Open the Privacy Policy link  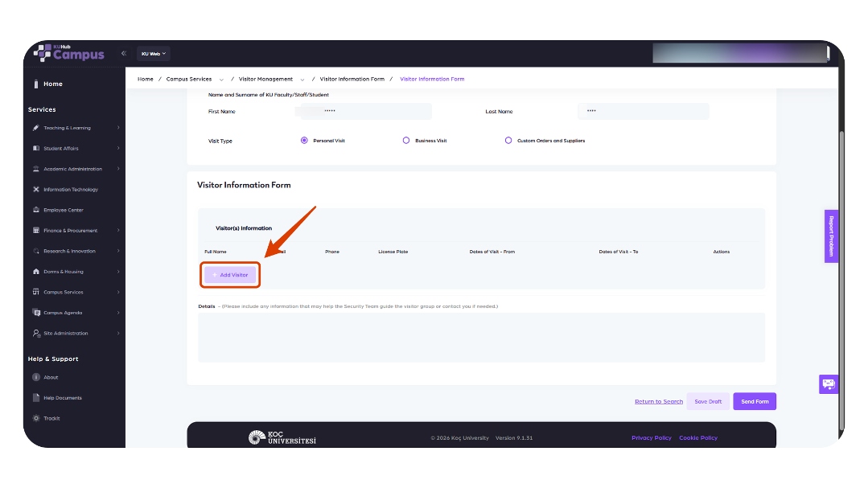point(652,437)
